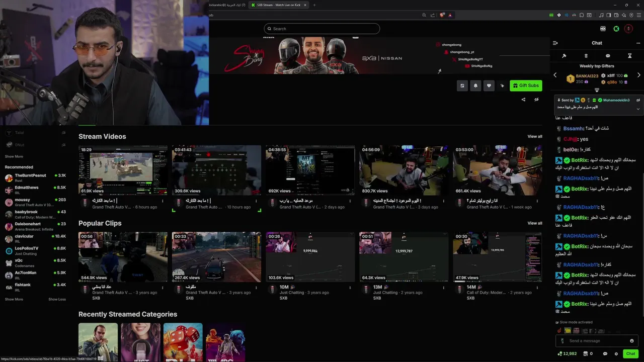Open the Just Chatting category card
This screenshot has height=362, width=644.
(140, 342)
